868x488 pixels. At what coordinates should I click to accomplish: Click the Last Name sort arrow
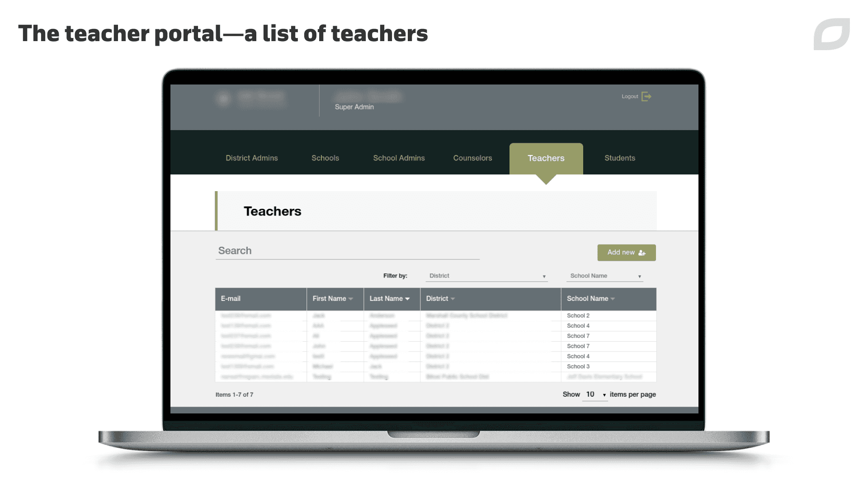pos(408,299)
